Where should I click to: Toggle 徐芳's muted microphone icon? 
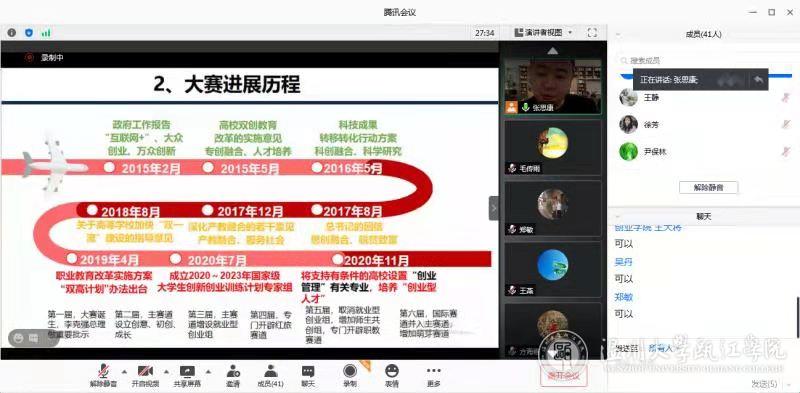[x=786, y=124]
